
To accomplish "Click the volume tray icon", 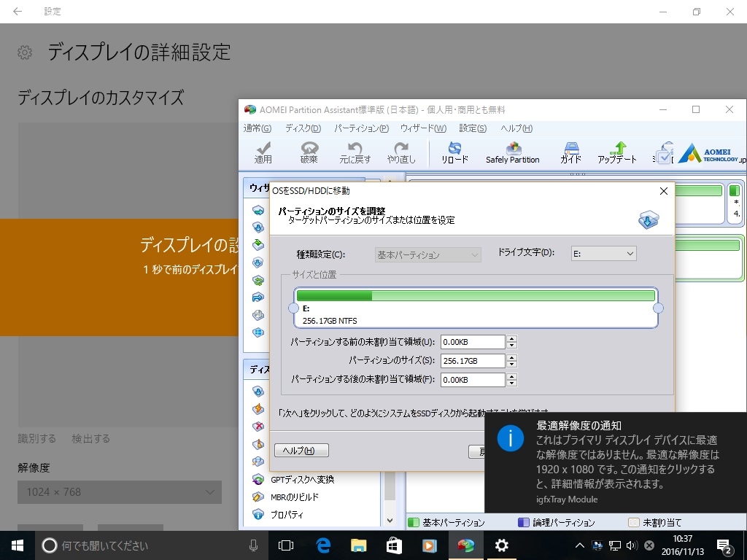I will pyautogui.click(x=632, y=545).
